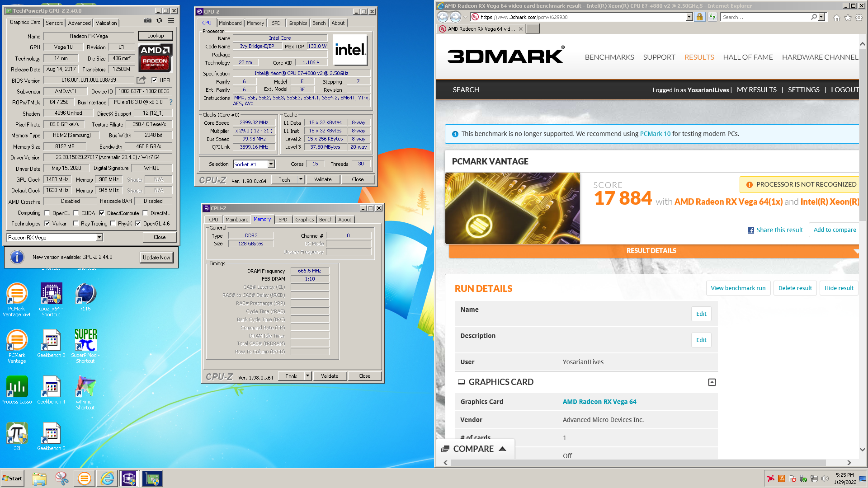Switch to Sensors tab in GPU-Z
868x488 pixels.
54,23
